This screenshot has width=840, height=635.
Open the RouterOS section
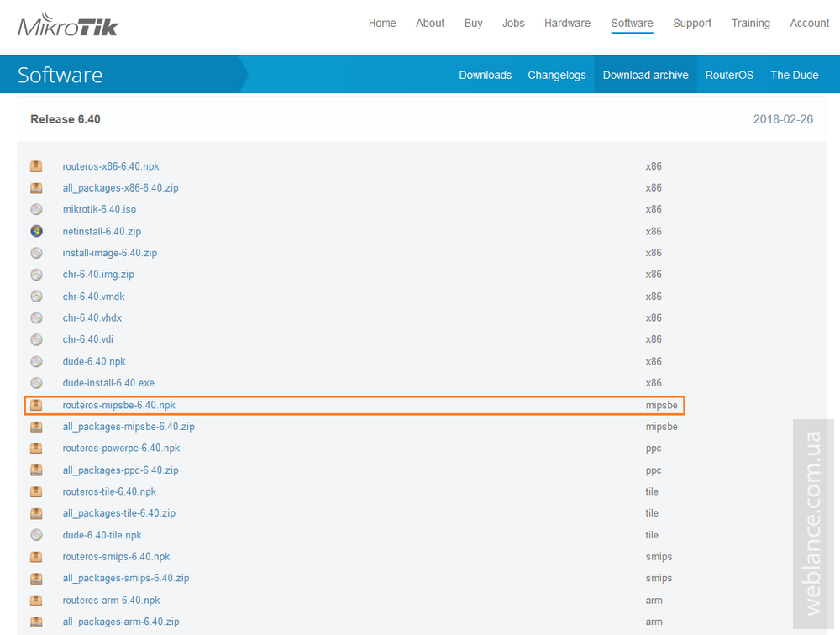click(x=729, y=75)
